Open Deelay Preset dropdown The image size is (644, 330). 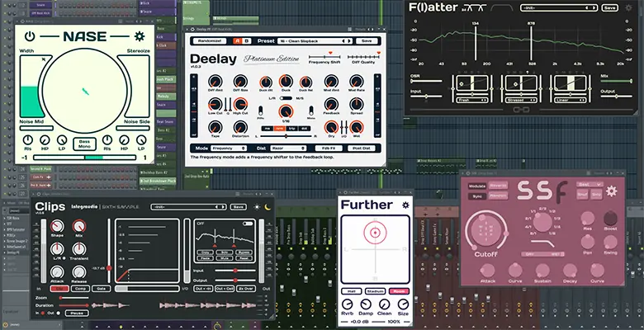(x=315, y=41)
